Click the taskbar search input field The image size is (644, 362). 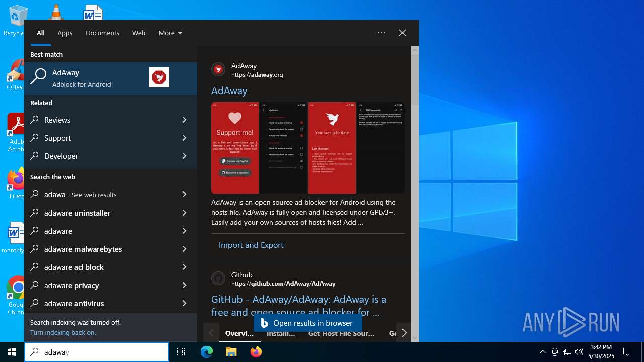point(97,352)
